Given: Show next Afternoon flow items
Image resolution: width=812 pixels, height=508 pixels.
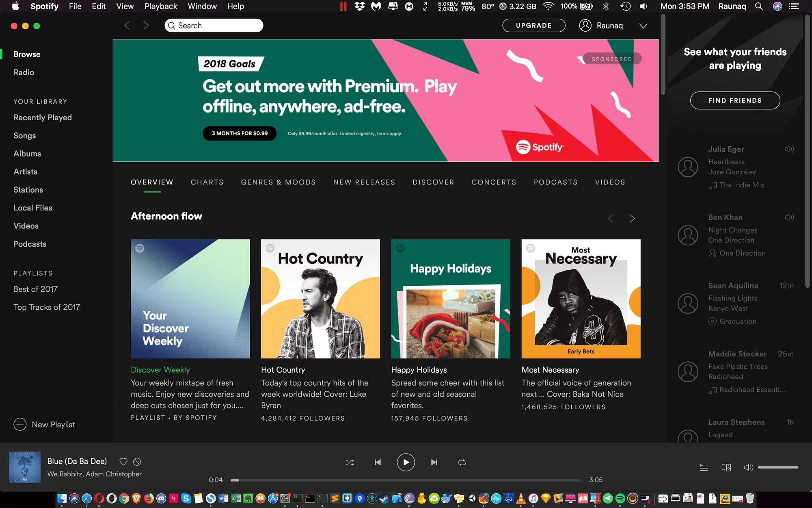Looking at the screenshot, I should pyautogui.click(x=632, y=218).
